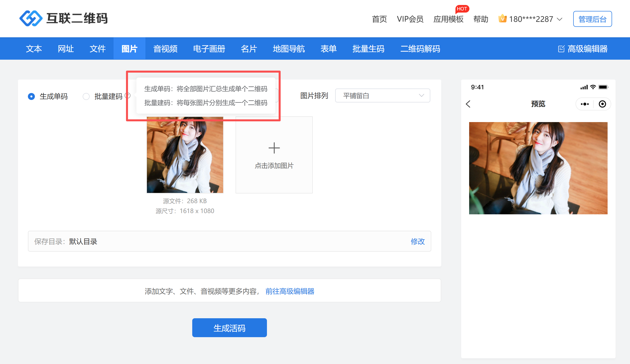Click the 管理后台 button
Image resolution: width=630 pixels, height=364 pixels.
592,19
